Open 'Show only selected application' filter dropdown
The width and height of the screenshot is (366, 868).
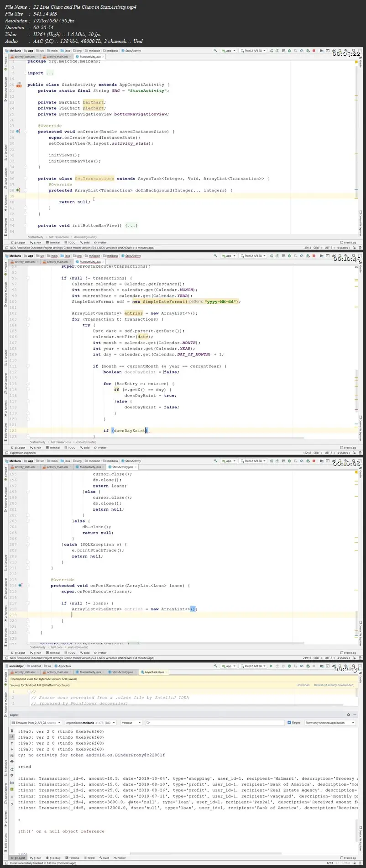click(330, 723)
